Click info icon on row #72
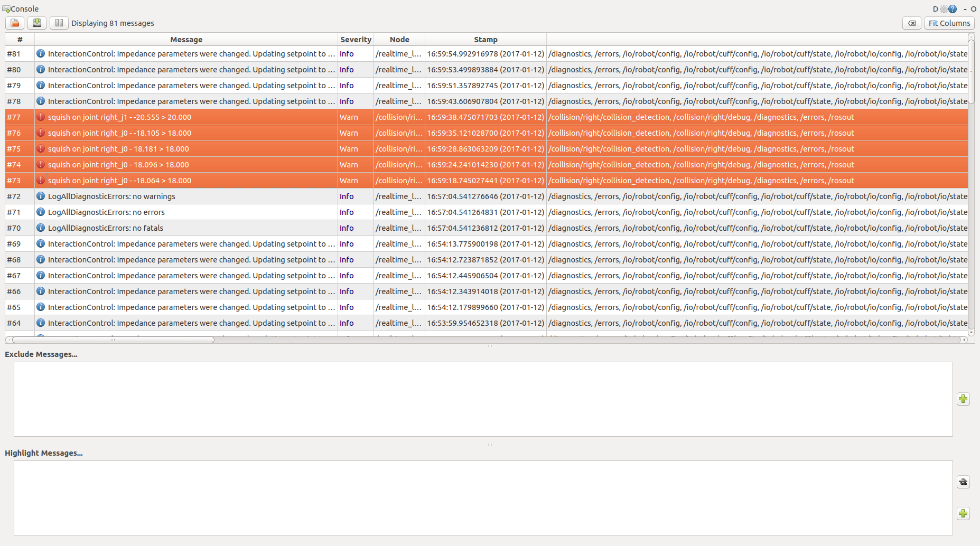 click(x=41, y=196)
